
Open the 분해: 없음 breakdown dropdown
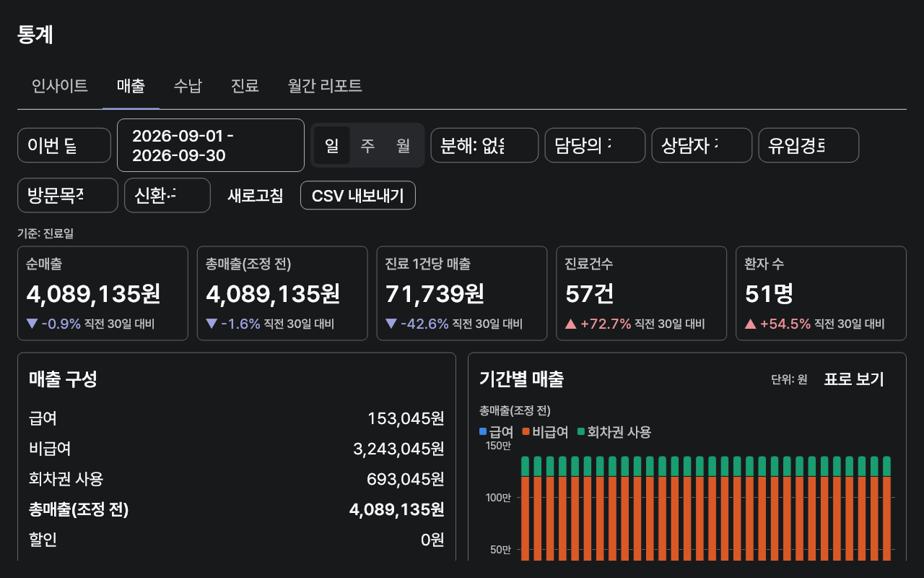tap(484, 145)
